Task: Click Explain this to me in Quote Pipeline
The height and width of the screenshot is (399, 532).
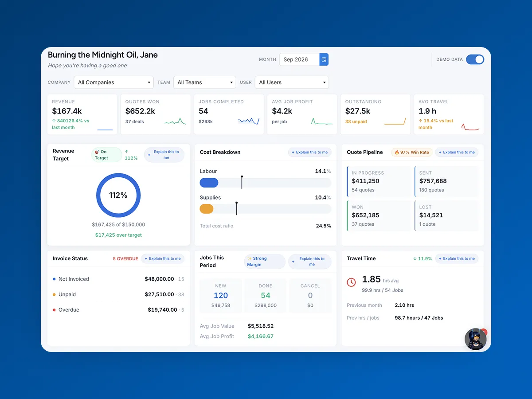Action: [457, 152]
